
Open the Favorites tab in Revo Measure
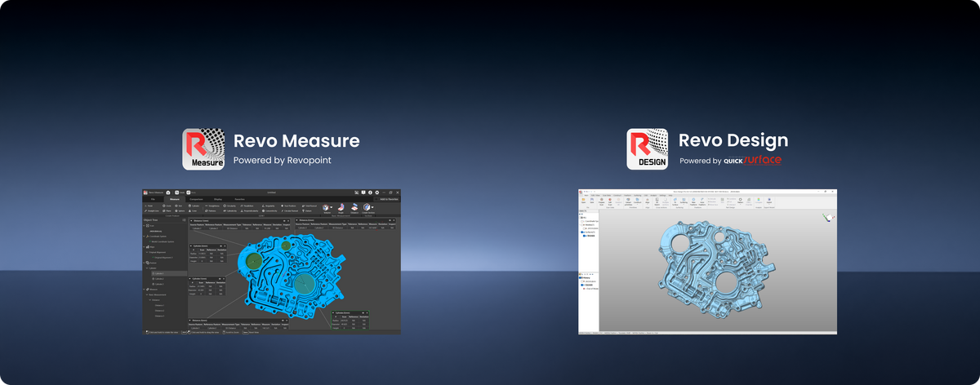point(239,199)
